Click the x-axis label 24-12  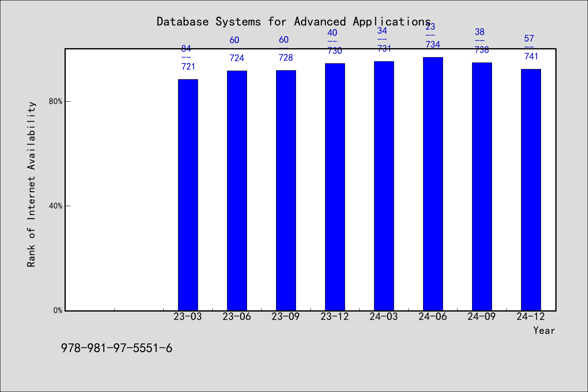tap(531, 317)
